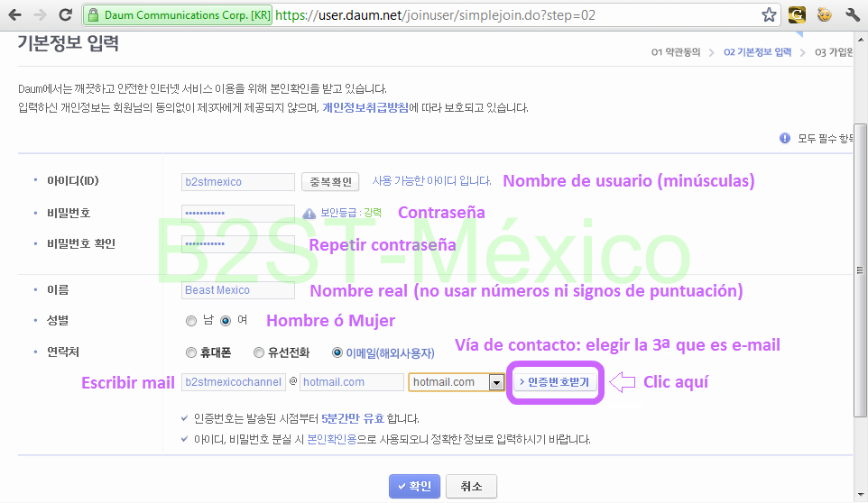The width and height of the screenshot is (868, 503).
Task: Bookmark page with the star icon
Action: [769, 15]
